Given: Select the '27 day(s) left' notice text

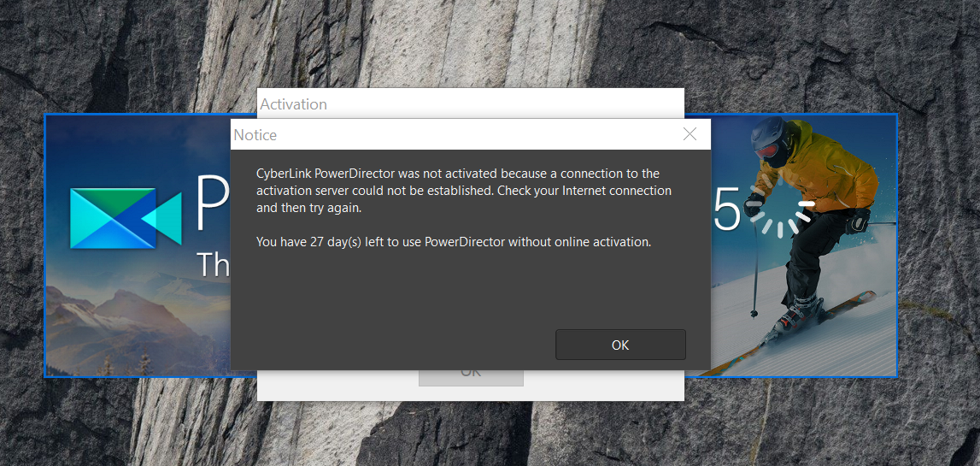Looking at the screenshot, I should tap(454, 242).
